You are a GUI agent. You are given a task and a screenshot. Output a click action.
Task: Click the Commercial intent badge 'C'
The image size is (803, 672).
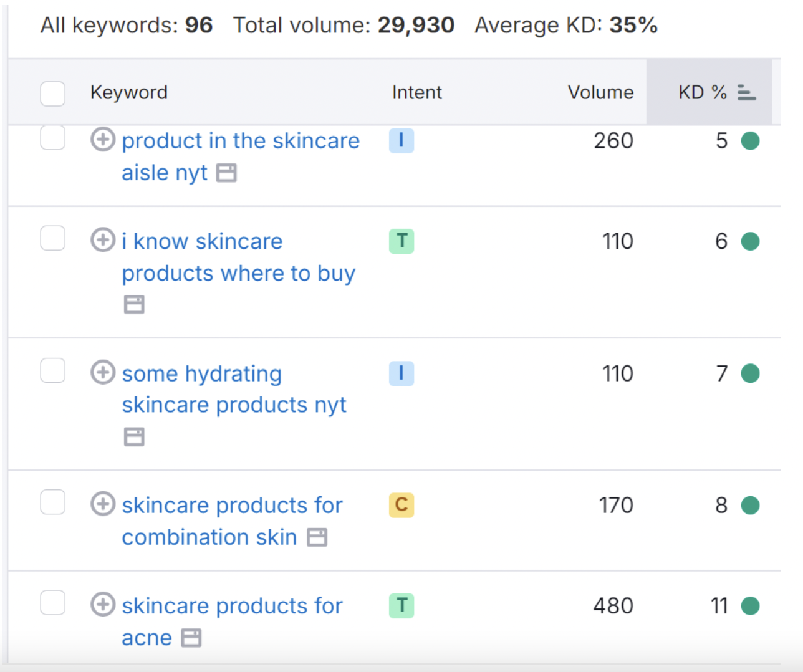click(401, 505)
